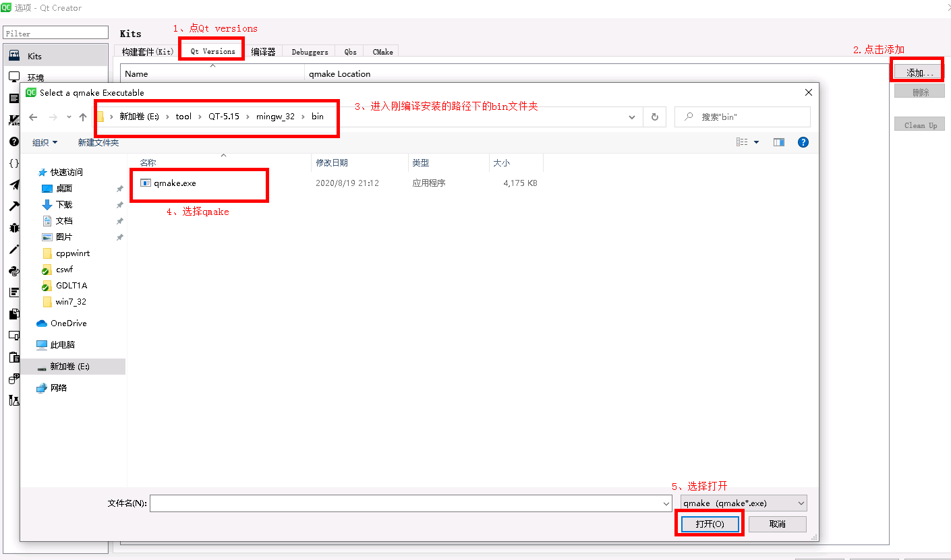Unpin 下载 from quick access

[119, 204]
